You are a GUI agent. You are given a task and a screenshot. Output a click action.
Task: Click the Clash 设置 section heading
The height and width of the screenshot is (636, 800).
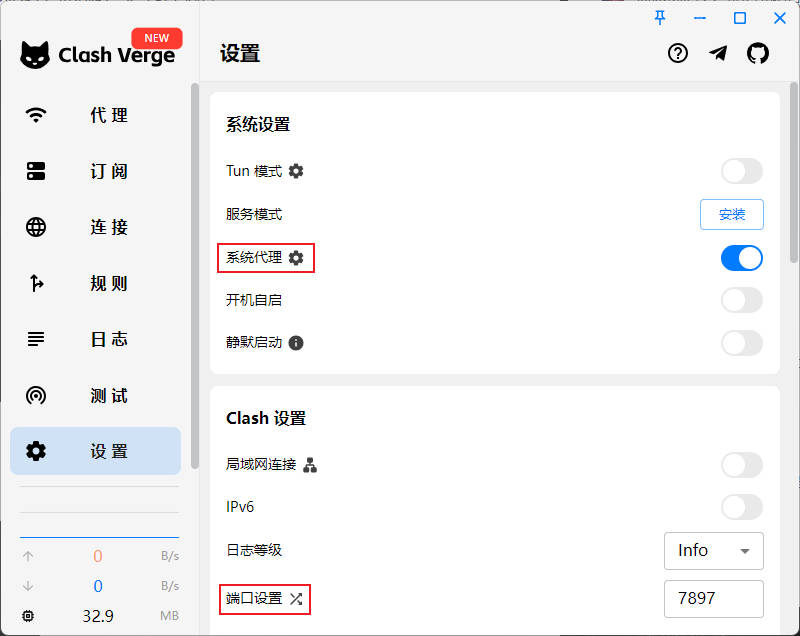tap(266, 418)
